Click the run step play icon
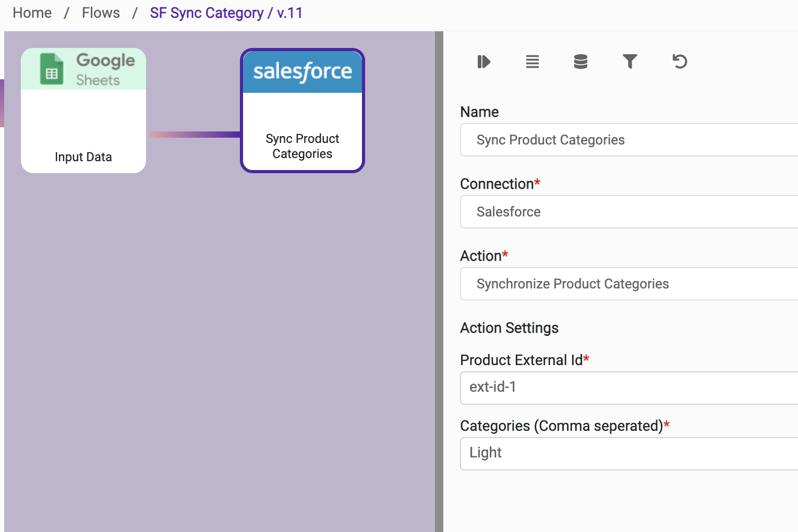Image resolution: width=798 pixels, height=532 pixels. pyautogui.click(x=483, y=62)
